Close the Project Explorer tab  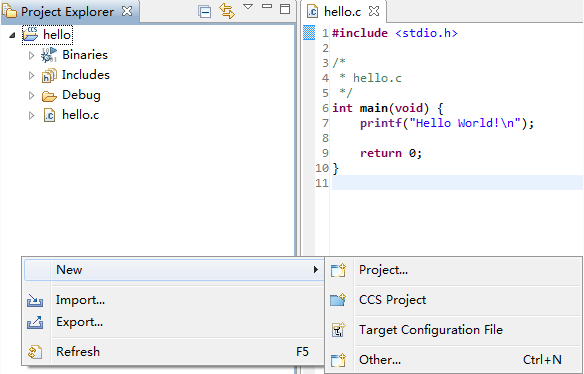click(127, 11)
